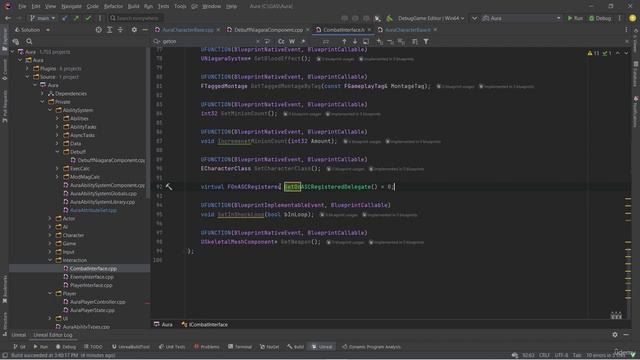Click ICombatInterface breadcrumb
The width and height of the screenshot is (640, 360).
coord(205,324)
